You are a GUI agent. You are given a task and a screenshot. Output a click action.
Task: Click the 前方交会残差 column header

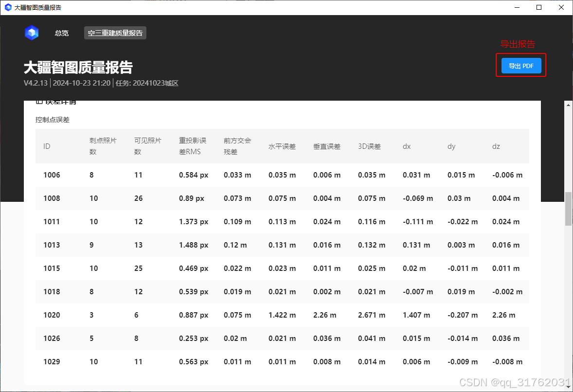click(237, 146)
